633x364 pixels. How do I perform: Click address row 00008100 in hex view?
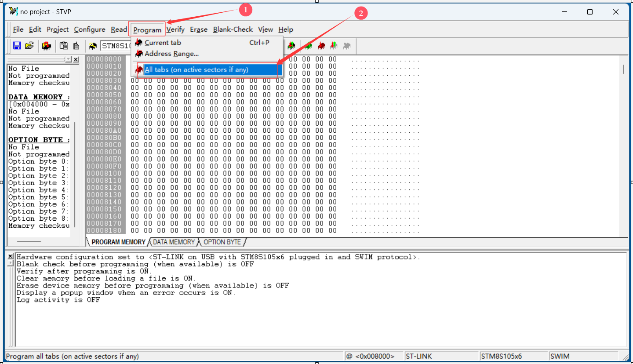[104, 173]
